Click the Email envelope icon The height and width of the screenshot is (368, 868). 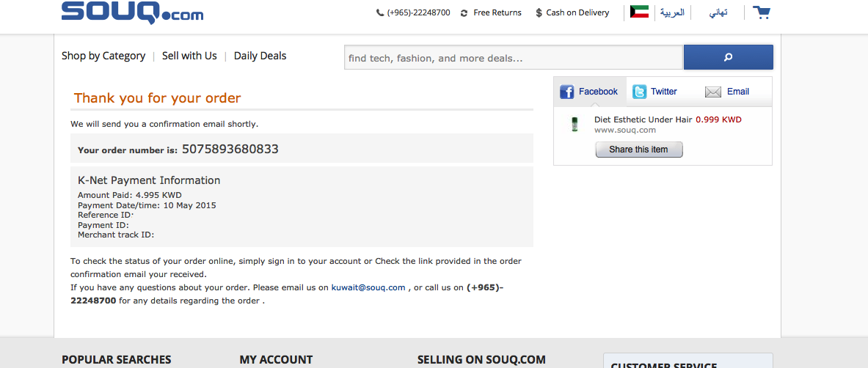pos(713,92)
